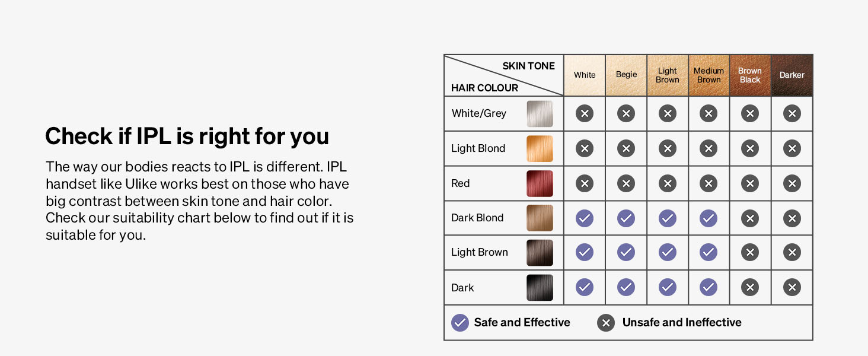
Task: Click the Unsafe and Ineffective legend X icon
Action: click(606, 323)
